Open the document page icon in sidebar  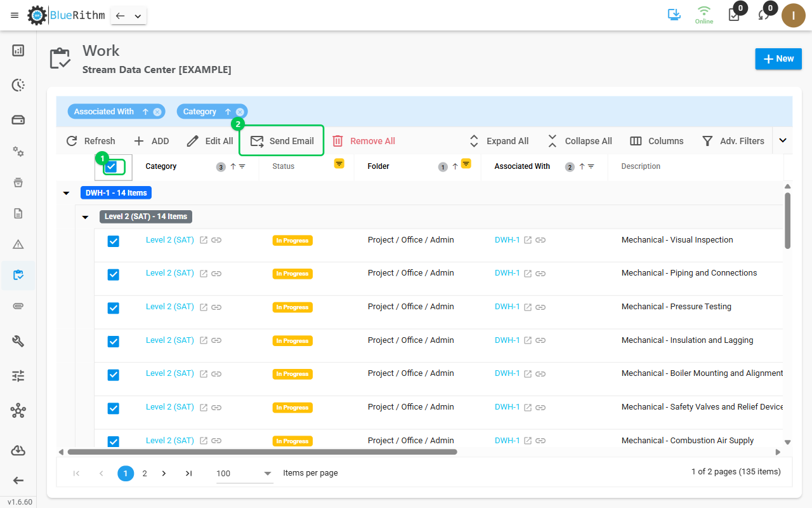(x=18, y=213)
